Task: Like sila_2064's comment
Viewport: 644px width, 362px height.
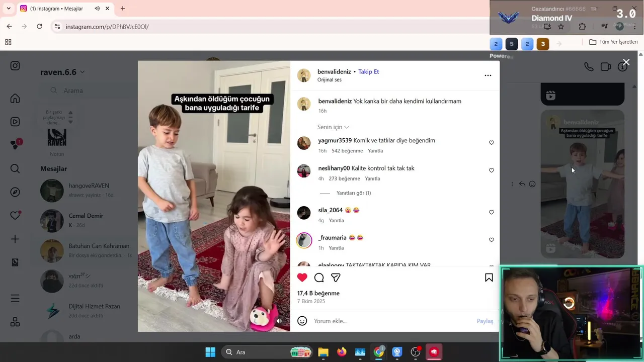Action: (492, 212)
